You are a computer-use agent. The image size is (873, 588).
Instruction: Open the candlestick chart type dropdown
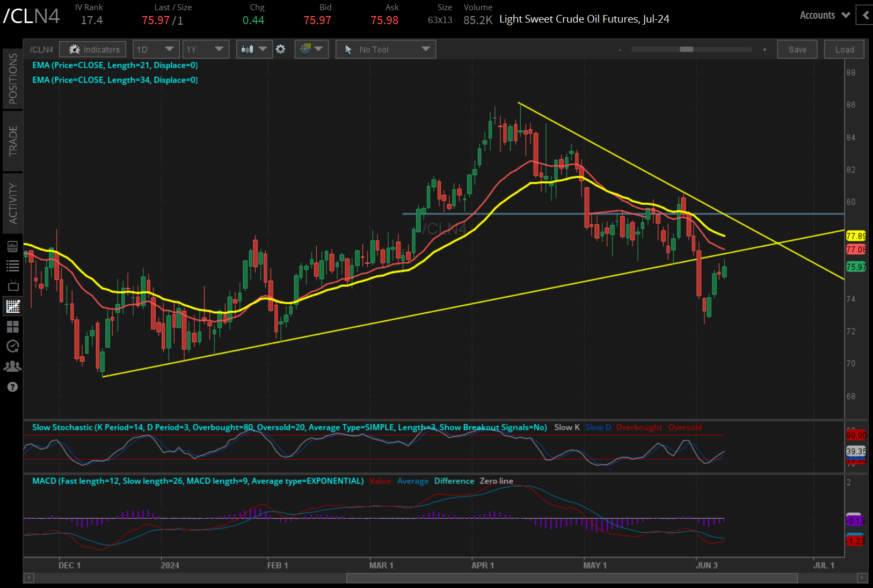click(x=254, y=49)
